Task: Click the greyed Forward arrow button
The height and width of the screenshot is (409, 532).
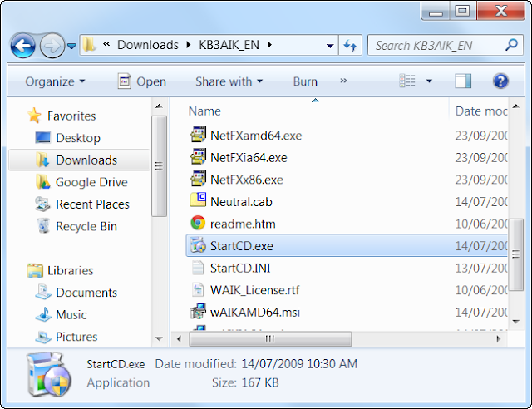Action: pos(52,46)
